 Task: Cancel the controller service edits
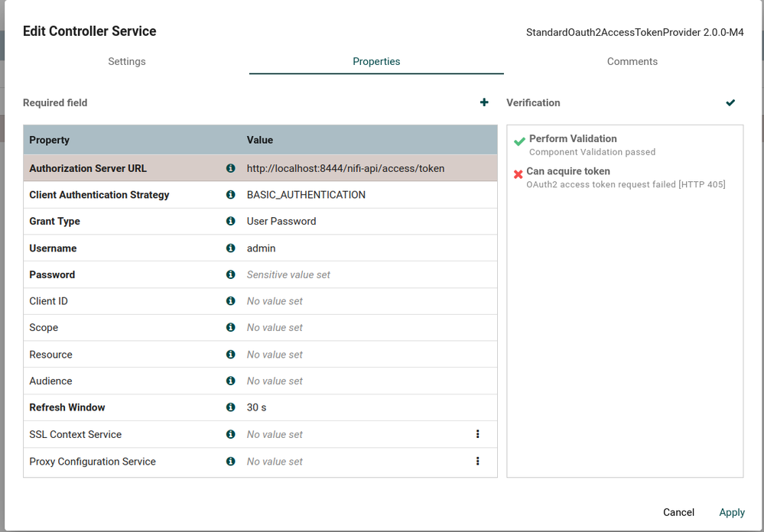coord(678,512)
